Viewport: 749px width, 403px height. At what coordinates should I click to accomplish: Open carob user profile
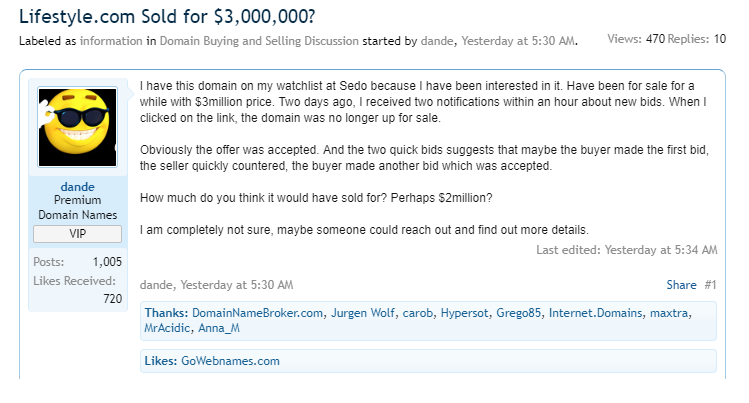click(418, 313)
